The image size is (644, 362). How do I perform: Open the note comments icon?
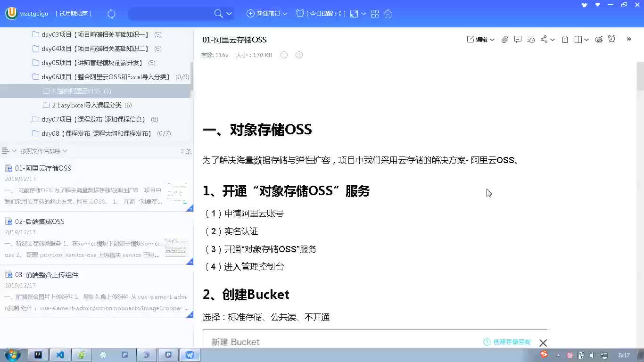click(x=518, y=39)
